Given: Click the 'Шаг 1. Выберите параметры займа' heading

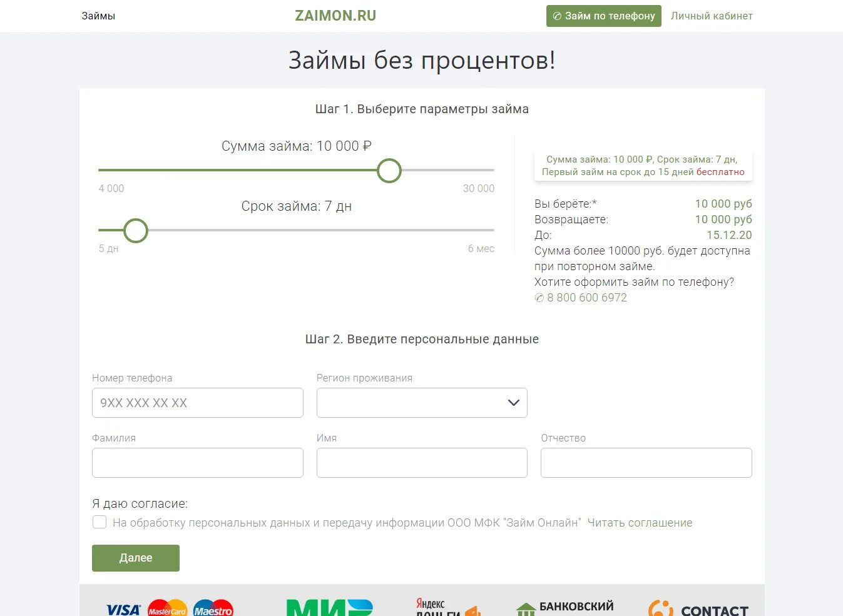Looking at the screenshot, I should [x=422, y=109].
